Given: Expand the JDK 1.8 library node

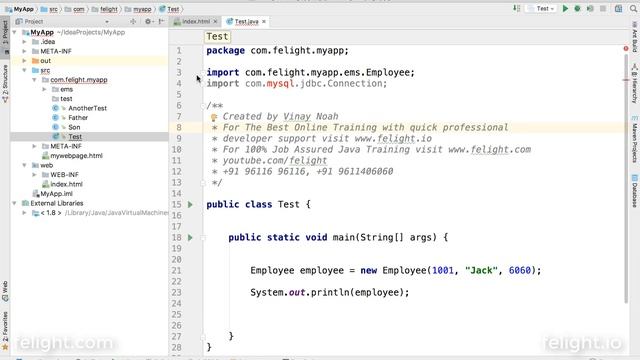Looking at the screenshot, I should (24, 213).
